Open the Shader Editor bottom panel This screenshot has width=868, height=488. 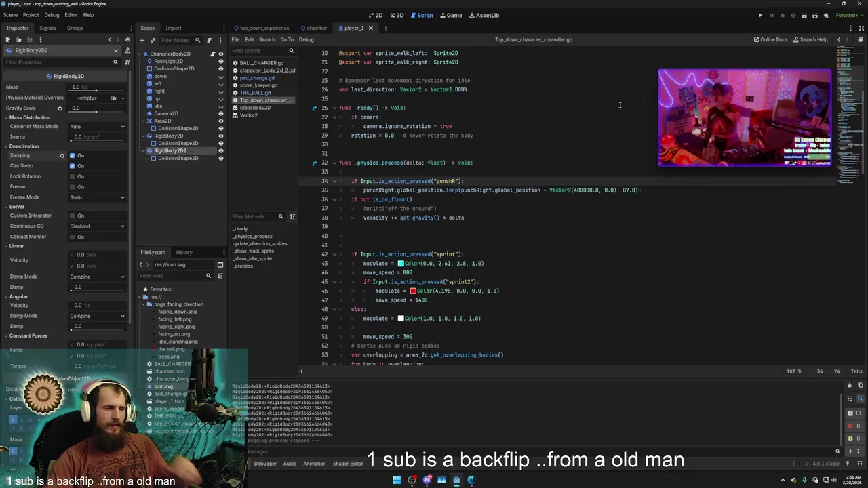[348, 464]
